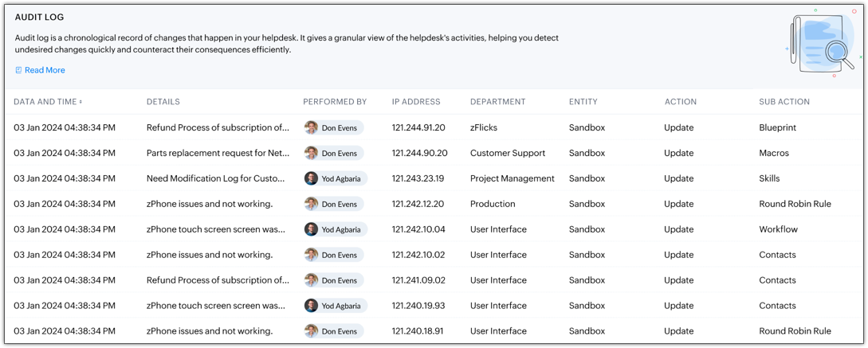Open the Read More link
868x348 pixels.
click(45, 70)
